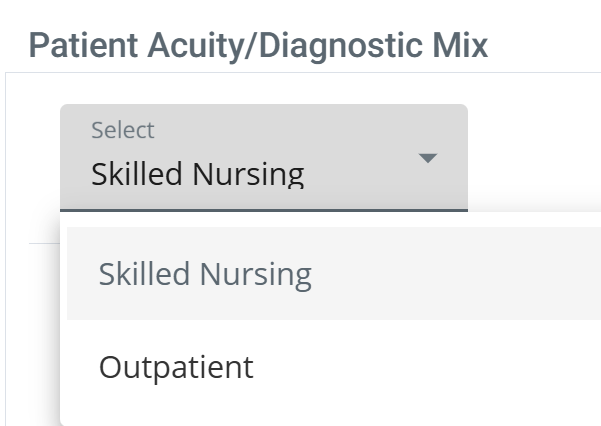601x426 pixels.
Task: Pick the Outpatient list entry
Action: click(x=176, y=367)
